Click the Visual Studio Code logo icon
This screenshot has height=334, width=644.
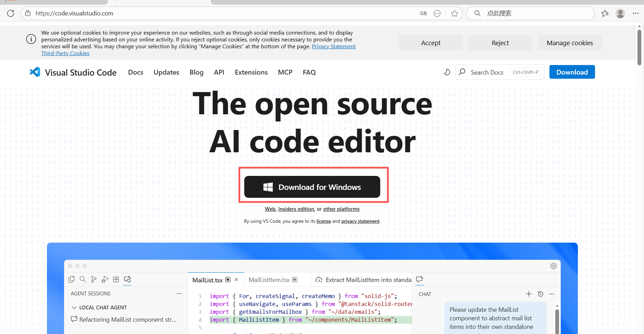point(35,72)
